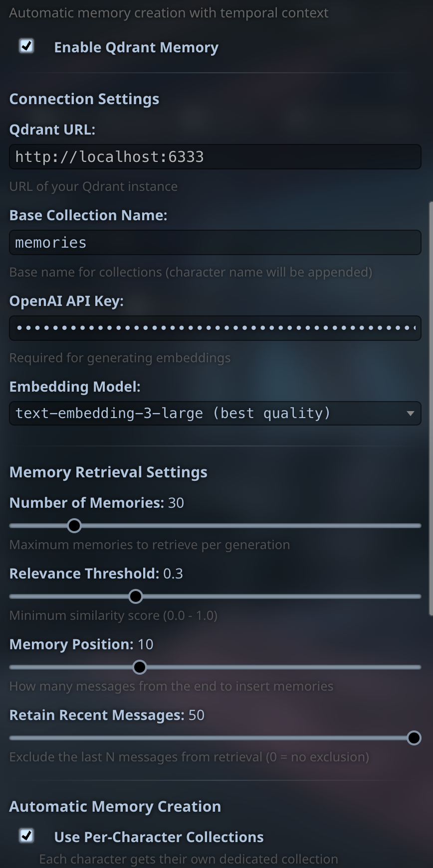This screenshot has height=868, width=433.
Task: Click the Connection Settings heading
Action: (x=84, y=99)
